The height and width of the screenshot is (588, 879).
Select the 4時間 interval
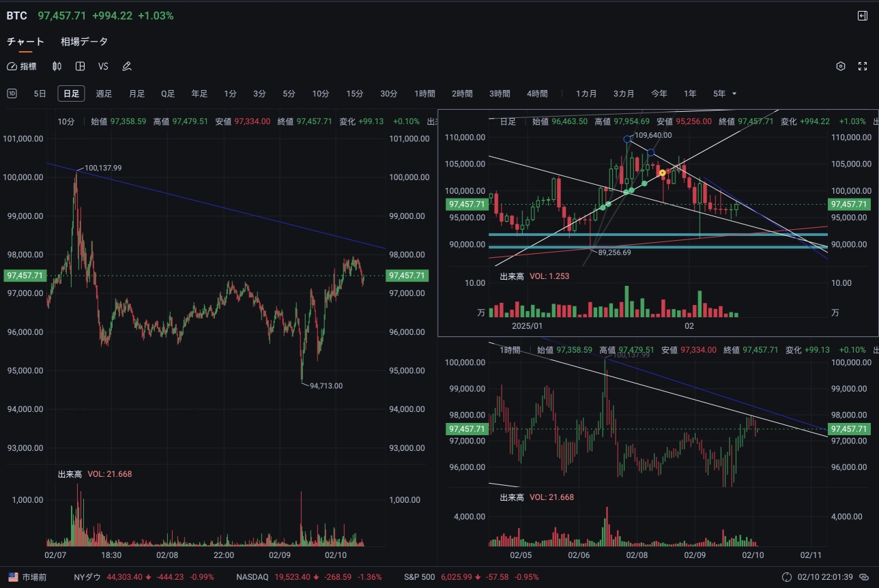(x=537, y=93)
